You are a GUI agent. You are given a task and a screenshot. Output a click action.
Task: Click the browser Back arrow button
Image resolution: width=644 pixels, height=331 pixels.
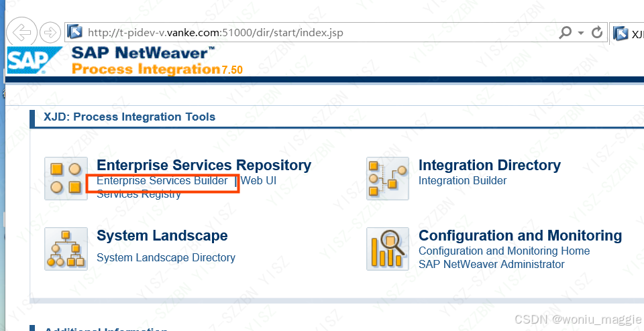(21, 32)
